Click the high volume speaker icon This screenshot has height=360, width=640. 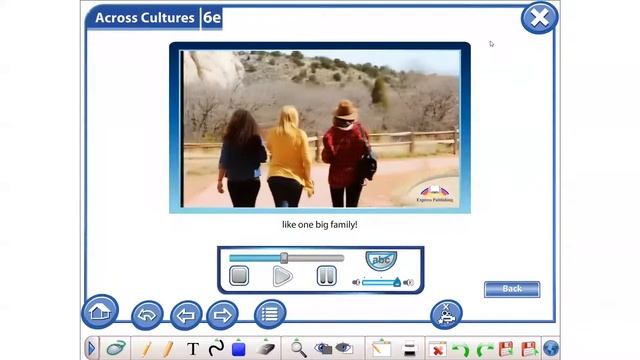point(408,282)
